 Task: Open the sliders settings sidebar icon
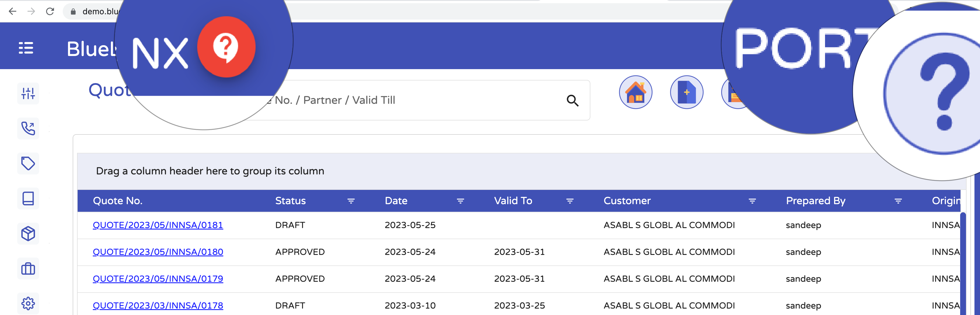pos(28,93)
